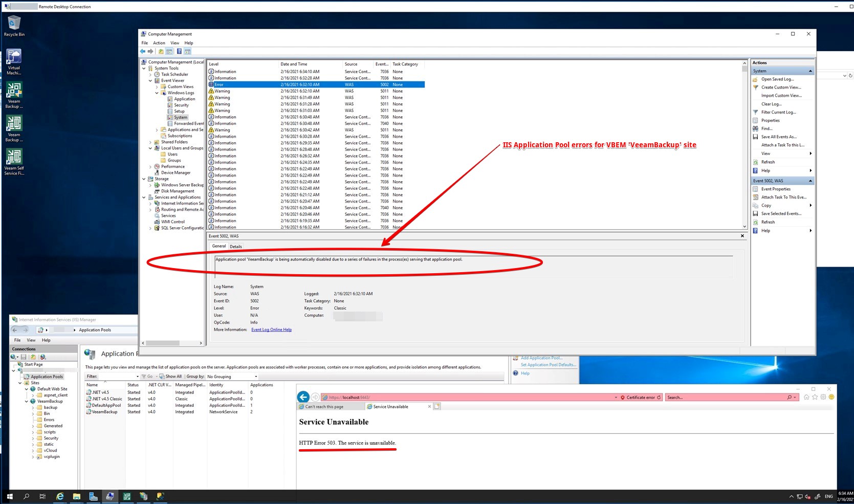Click the up-one-level folder icon in Computer Management
This screenshot has height=504, width=854.
161,51
